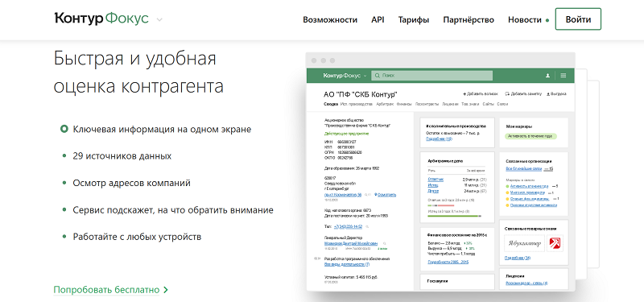
Task: Open the Генеральный Директор name link
Action: tap(352, 243)
